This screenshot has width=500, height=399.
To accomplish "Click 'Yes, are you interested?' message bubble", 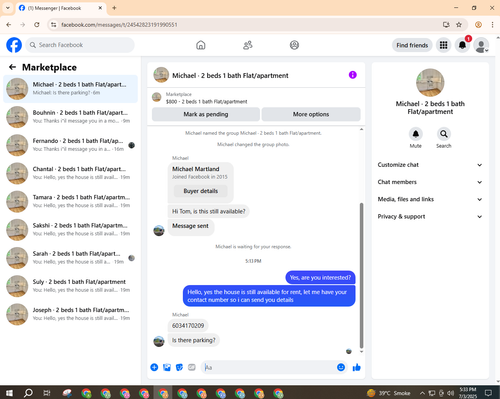I will [x=320, y=278].
